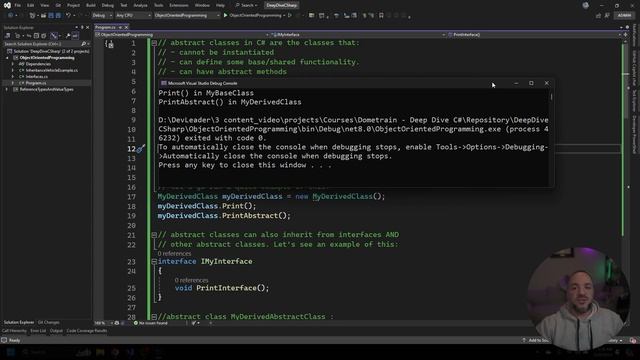Open the PrintInterface() member navigation dropdown
The image size is (640, 360).
[x=534, y=35]
